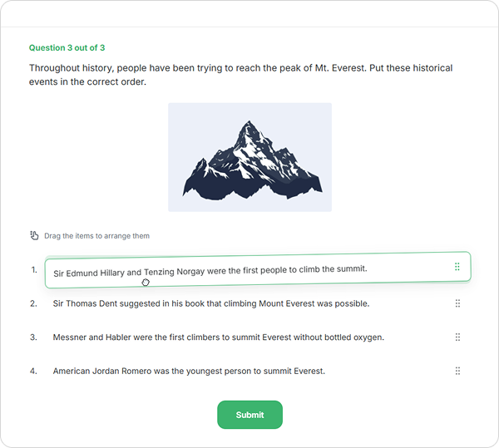Choose the Messner and Habler bottled oxygen answer
Viewport: 499px width, 448px height.
[x=218, y=337]
